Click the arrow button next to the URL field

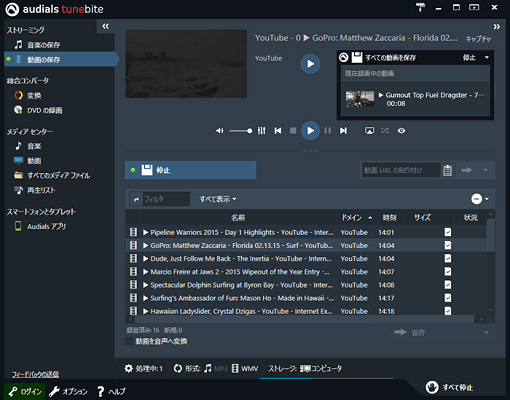467,170
